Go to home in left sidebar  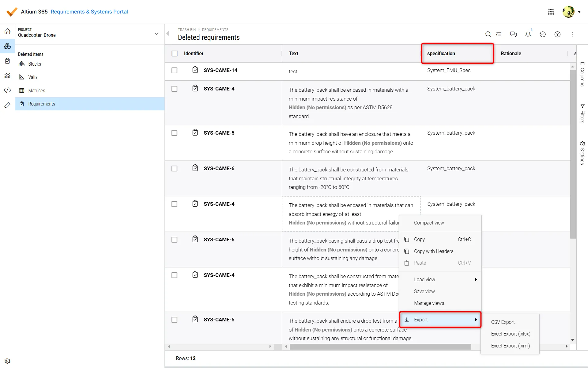point(7,31)
